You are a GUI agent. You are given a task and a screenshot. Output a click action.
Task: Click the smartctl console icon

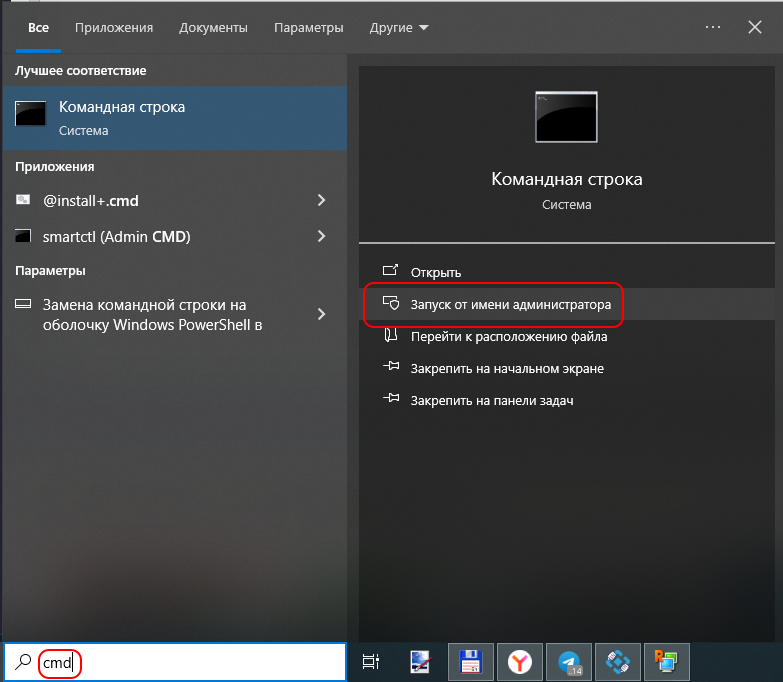point(23,236)
